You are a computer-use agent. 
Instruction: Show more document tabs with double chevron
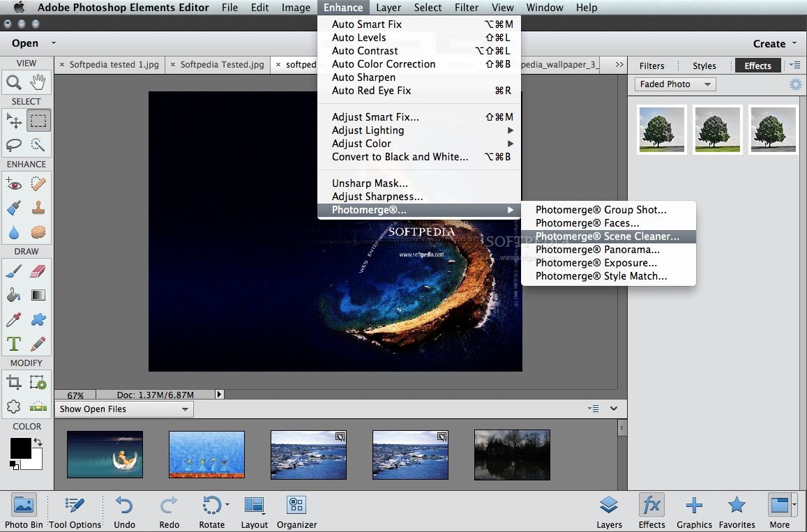tap(619, 64)
